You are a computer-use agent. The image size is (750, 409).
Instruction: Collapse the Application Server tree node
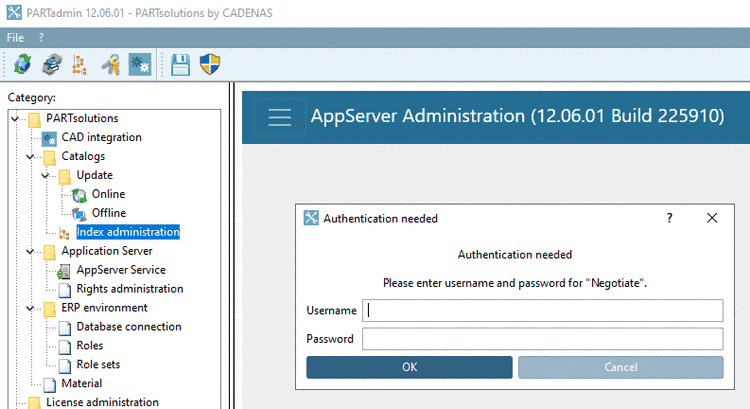31,251
